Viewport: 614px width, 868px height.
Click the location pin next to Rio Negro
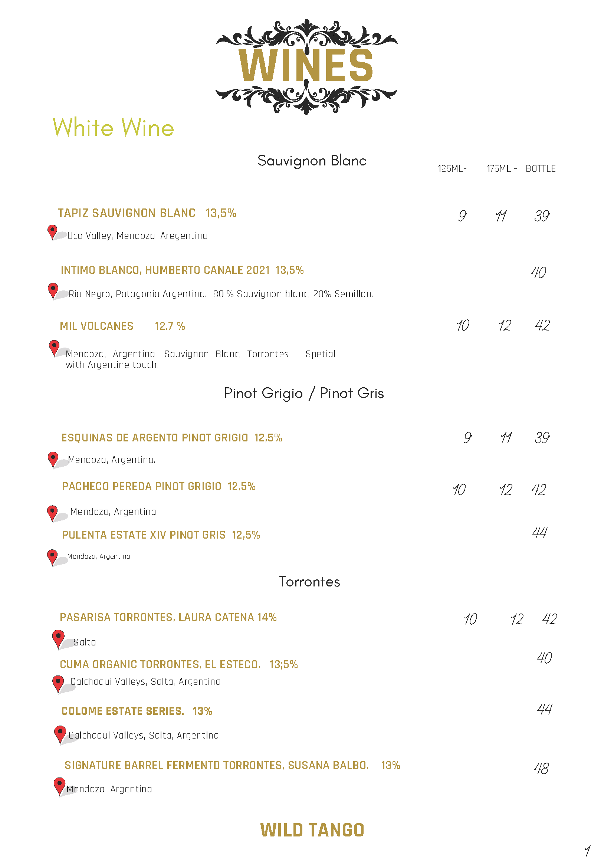click(53, 290)
